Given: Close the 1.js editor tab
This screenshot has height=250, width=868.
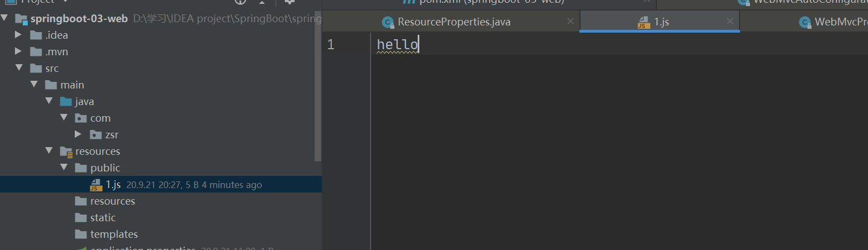Looking at the screenshot, I should tap(730, 22).
